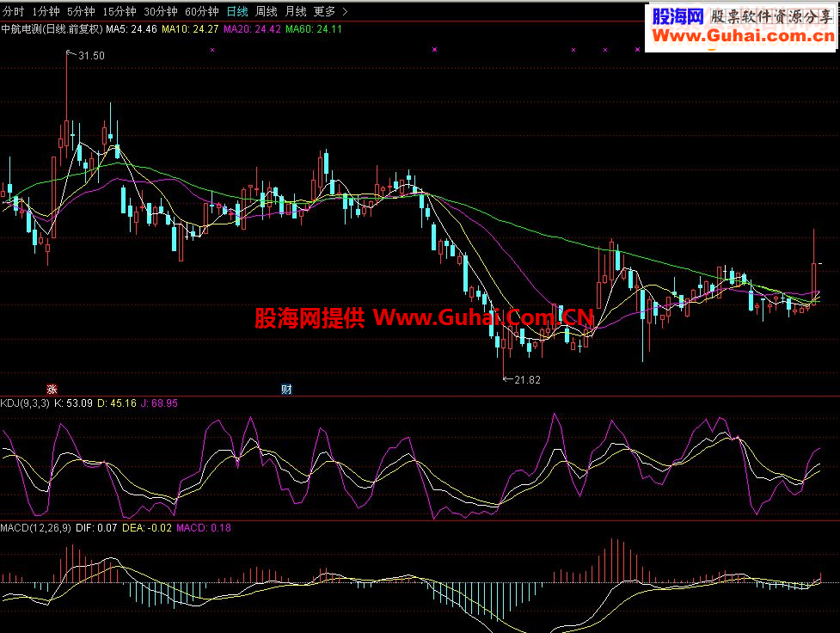Open the 更多 more periods menu

coord(324,11)
